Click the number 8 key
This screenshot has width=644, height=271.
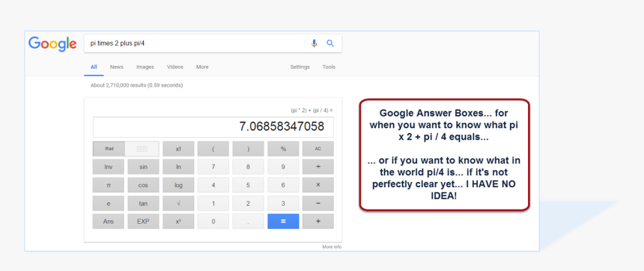click(x=248, y=167)
